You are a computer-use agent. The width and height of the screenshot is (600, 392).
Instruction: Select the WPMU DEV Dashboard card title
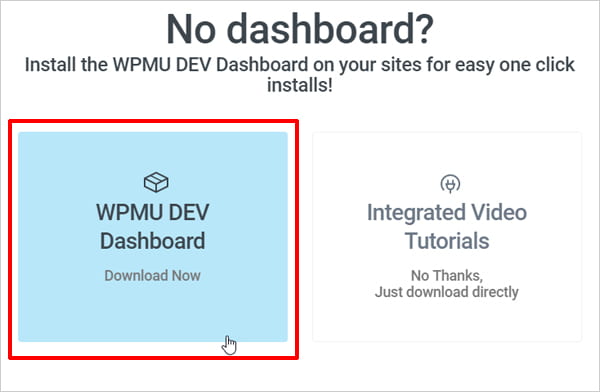click(x=153, y=226)
